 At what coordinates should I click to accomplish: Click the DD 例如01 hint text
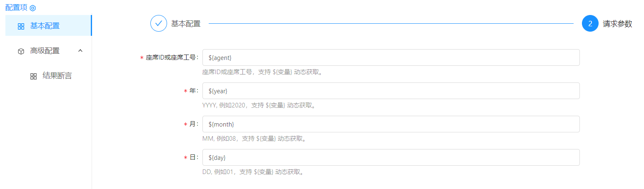pyautogui.click(x=253, y=172)
